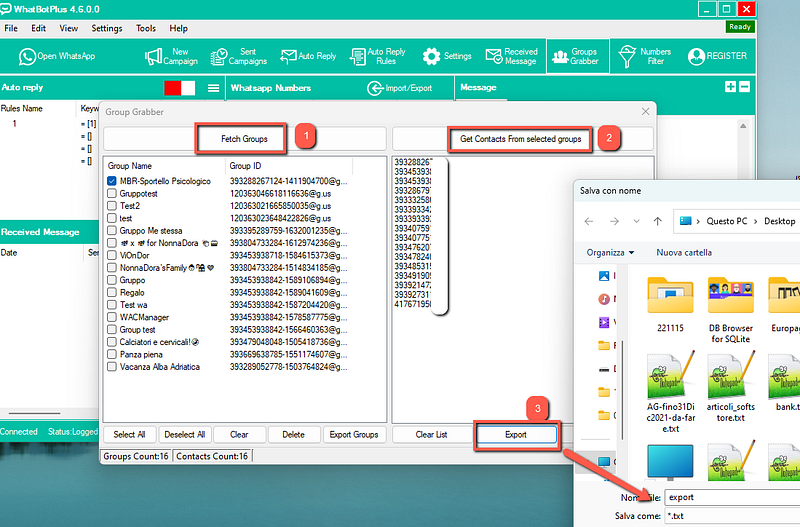Click the Group ID column header
The image size is (800, 527).
pos(289,166)
